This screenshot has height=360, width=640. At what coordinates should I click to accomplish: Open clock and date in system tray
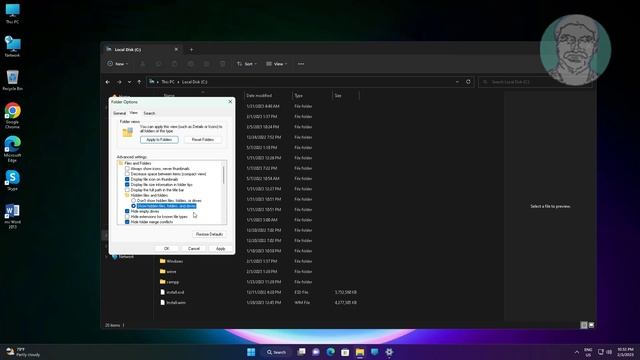pyautogui.click(x=625, y=352)
